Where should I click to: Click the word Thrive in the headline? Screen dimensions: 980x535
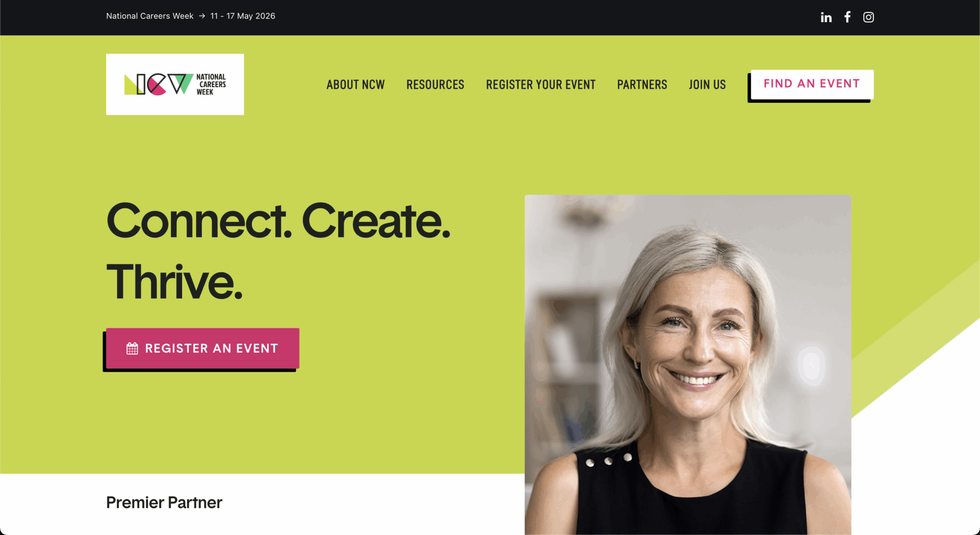pos(174,282)
